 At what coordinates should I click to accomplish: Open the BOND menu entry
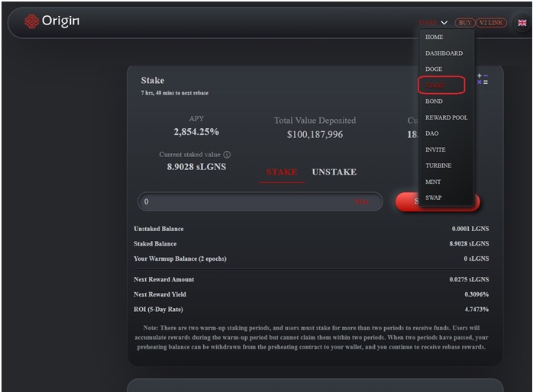[434, 101]
